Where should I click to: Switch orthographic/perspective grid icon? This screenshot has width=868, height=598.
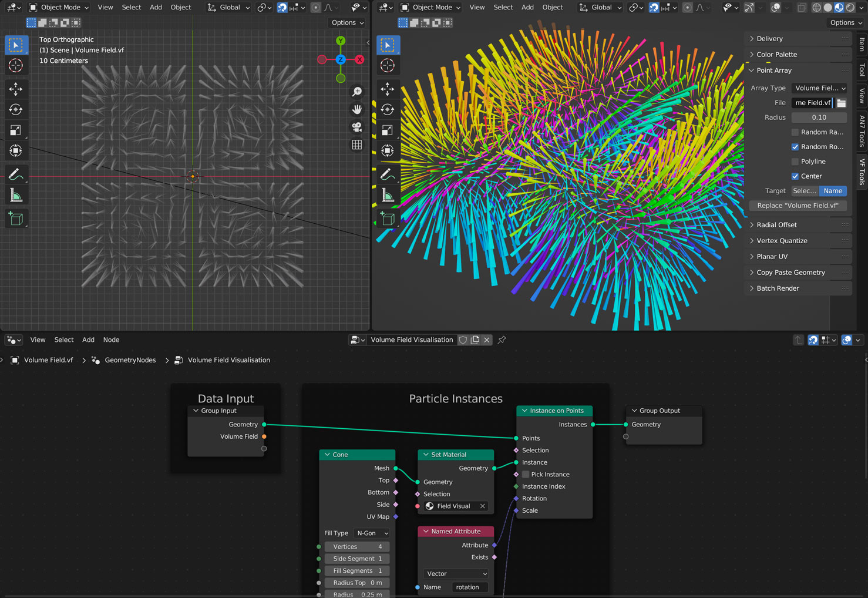coord(356,145)
